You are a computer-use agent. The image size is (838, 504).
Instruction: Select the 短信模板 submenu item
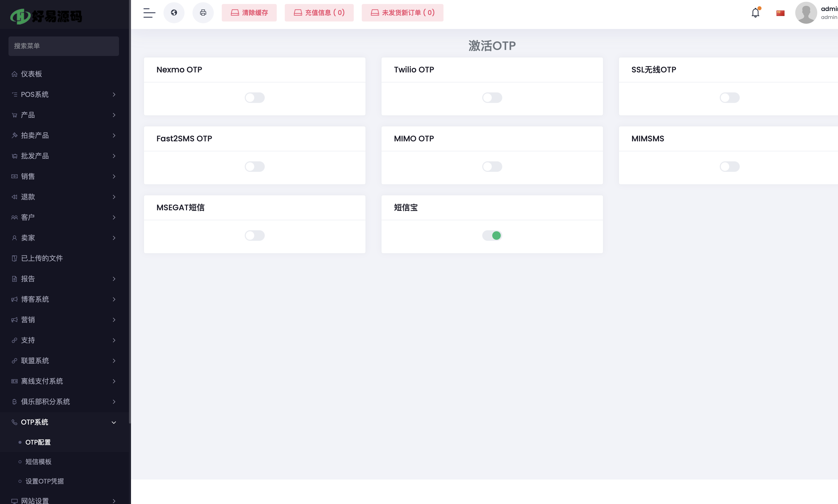click(x=38, y=462)
